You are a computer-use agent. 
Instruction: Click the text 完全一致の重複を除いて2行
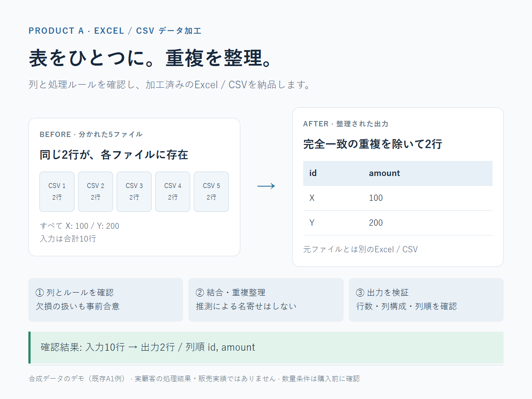(x=373, y=144)
